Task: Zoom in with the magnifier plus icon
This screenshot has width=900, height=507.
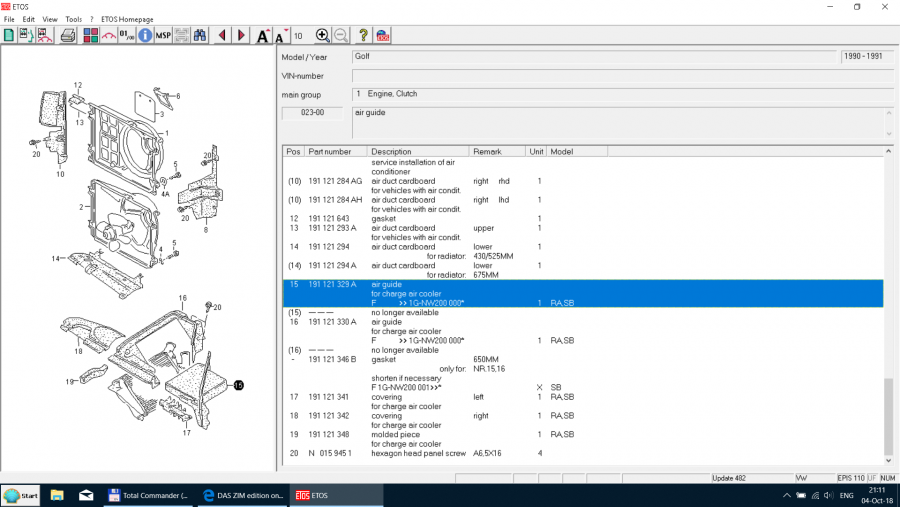Action: (x=322, y=36)
